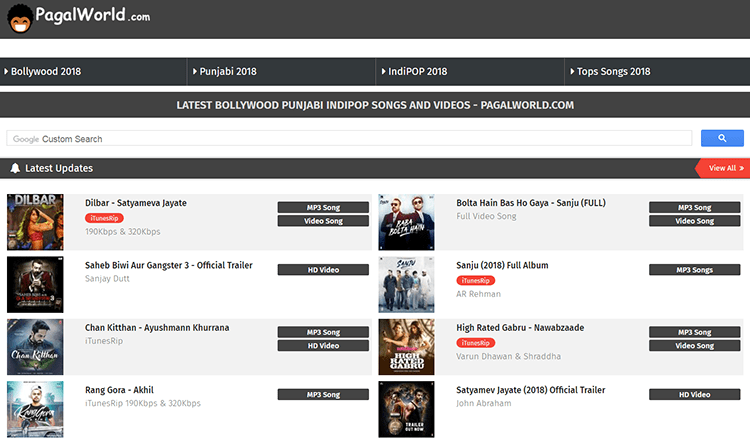750x440 pixels.
Task: Click HD Video for Chan Kitthan
Action: pyautogui.click(x=323, y=346)
